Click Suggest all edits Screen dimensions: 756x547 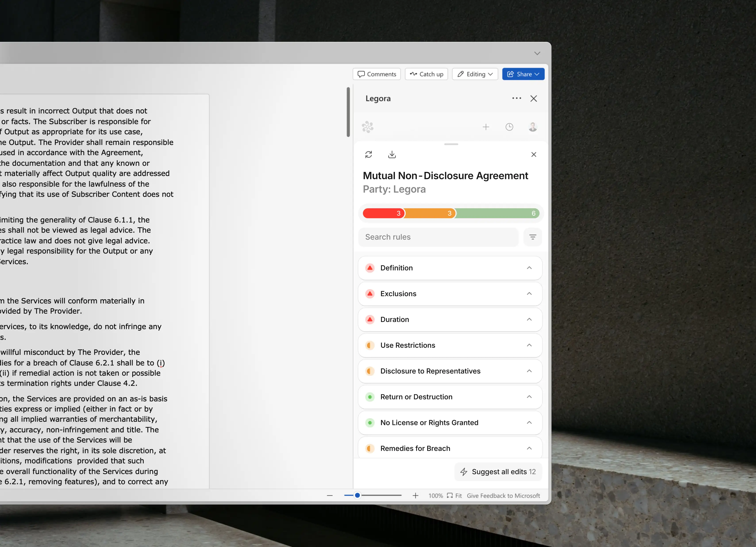[x=498, y=472]
